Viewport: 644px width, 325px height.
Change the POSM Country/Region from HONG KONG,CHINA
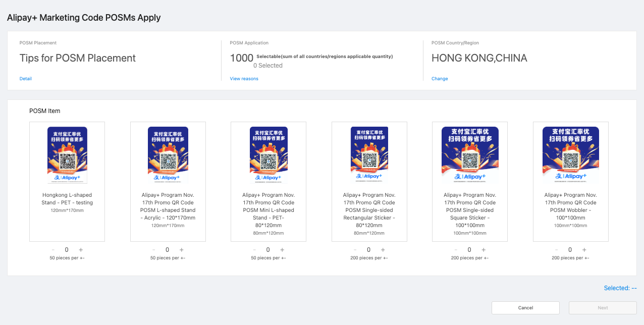[439, 78]
